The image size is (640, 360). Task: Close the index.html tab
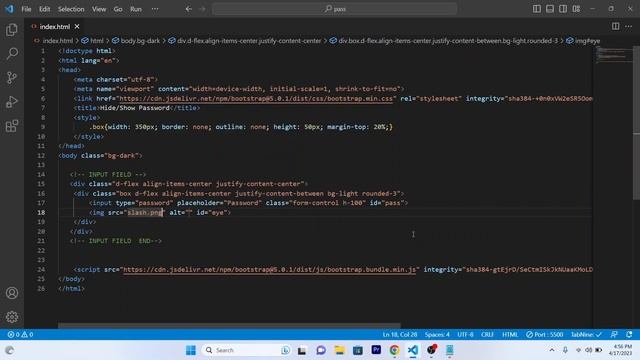click(x=77, y=27)
